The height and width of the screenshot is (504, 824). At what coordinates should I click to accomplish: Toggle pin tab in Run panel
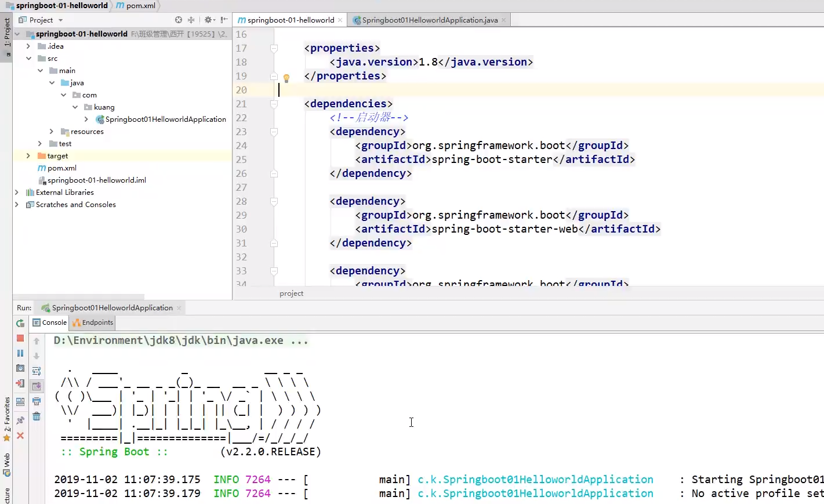pyautogui.click(x=20, y=420)
